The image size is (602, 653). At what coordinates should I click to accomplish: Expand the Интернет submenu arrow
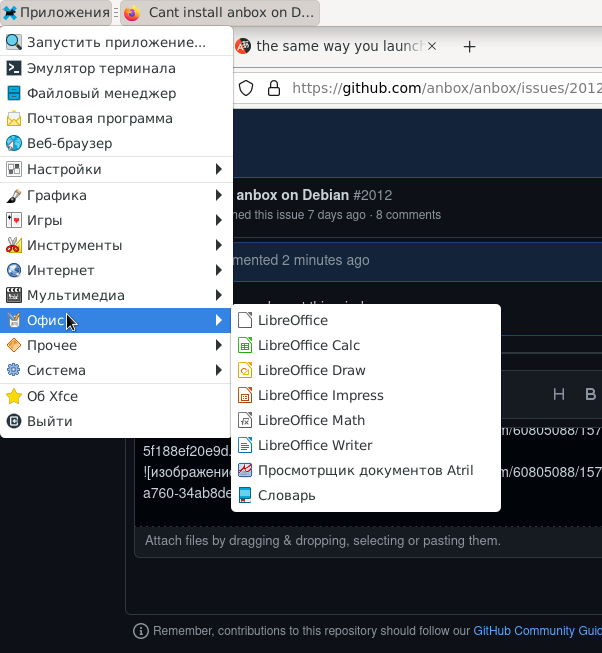point(219,270)
